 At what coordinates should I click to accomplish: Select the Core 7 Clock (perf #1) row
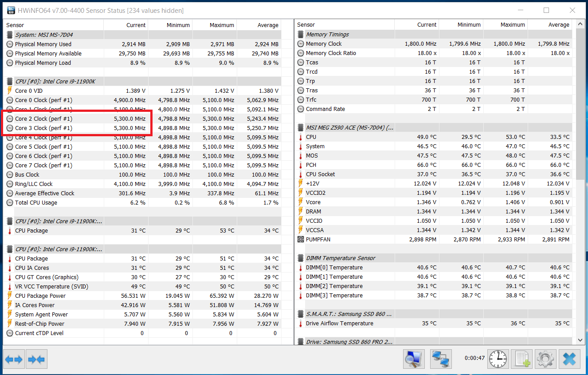point(142,165)
